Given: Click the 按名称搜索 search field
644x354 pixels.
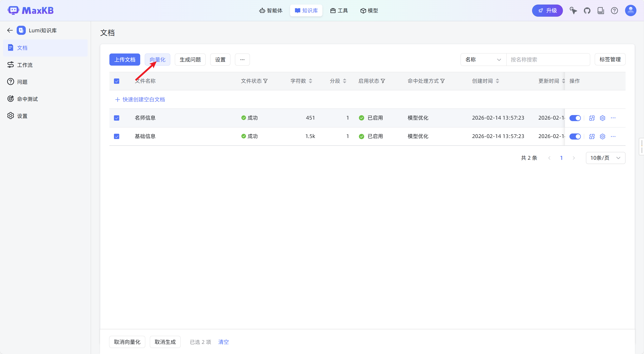Looking at the screenshot, I should point(548,60).
